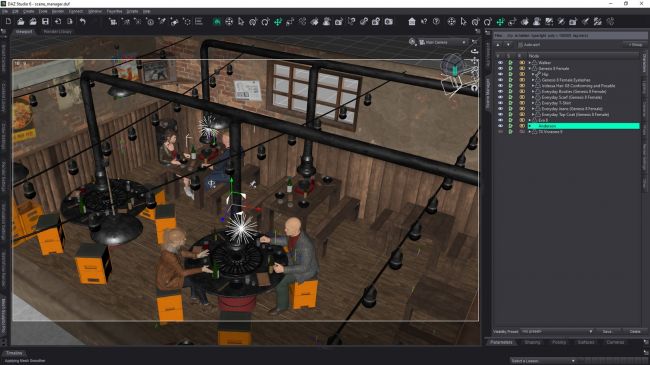Switch to the Posing tab
The width and height of the screenshot is (650, 365).
tap(558, 342)
